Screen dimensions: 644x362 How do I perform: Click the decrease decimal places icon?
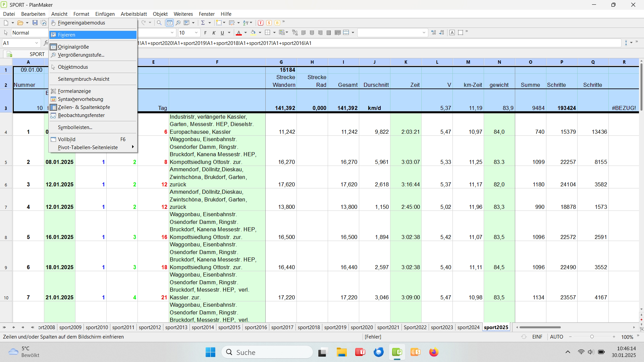point(442,33)
